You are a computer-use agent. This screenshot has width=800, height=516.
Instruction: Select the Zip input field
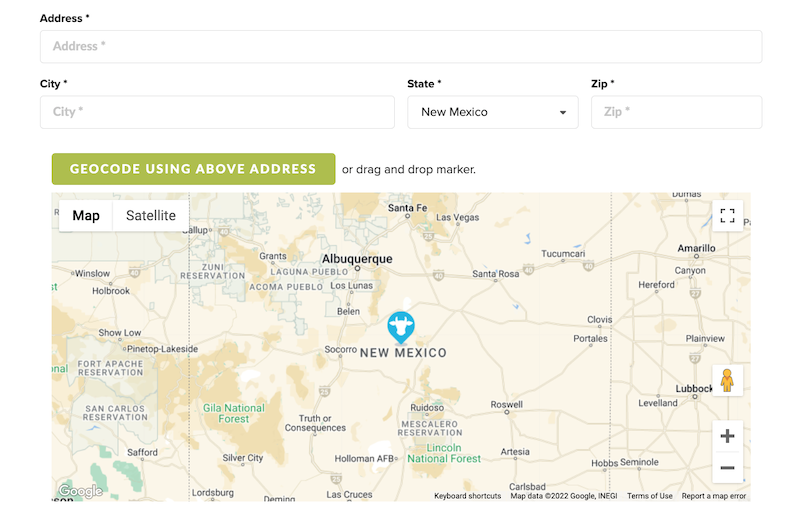pos(676,112)
